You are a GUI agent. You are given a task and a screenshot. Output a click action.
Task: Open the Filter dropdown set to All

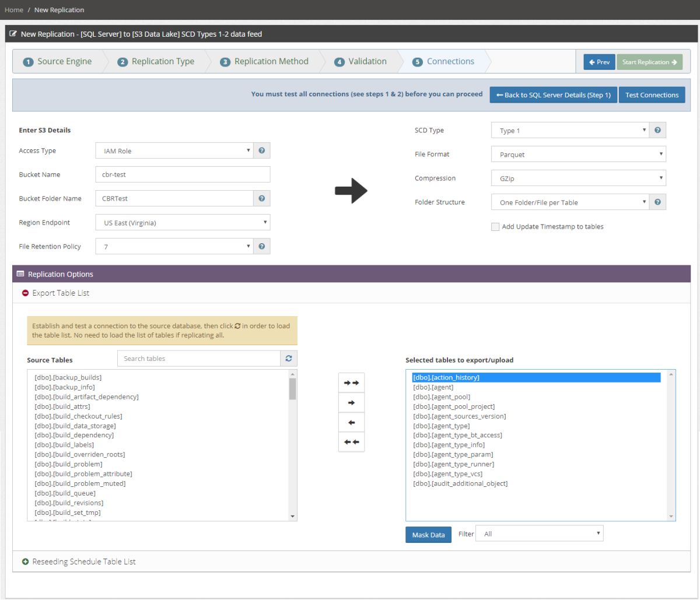(540, 534)
